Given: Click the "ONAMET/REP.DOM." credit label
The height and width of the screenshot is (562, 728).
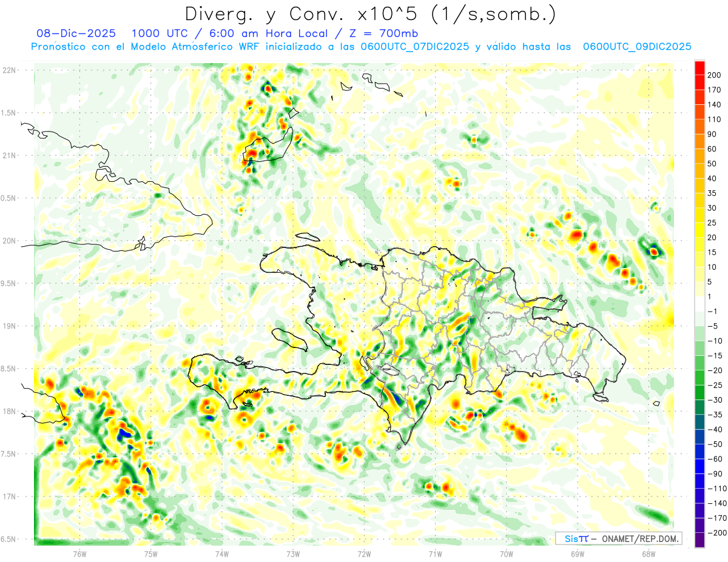Looking at the screenshot, I should click(x=638, y=538).
